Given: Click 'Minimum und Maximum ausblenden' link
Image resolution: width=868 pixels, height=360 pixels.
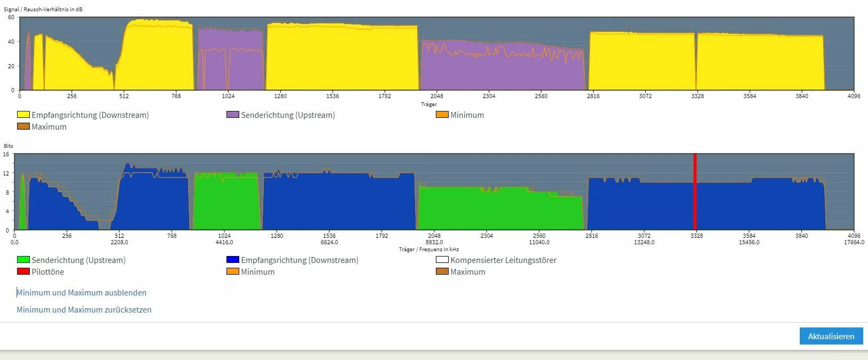Looking at the screenshot, I should coord(82,292).
